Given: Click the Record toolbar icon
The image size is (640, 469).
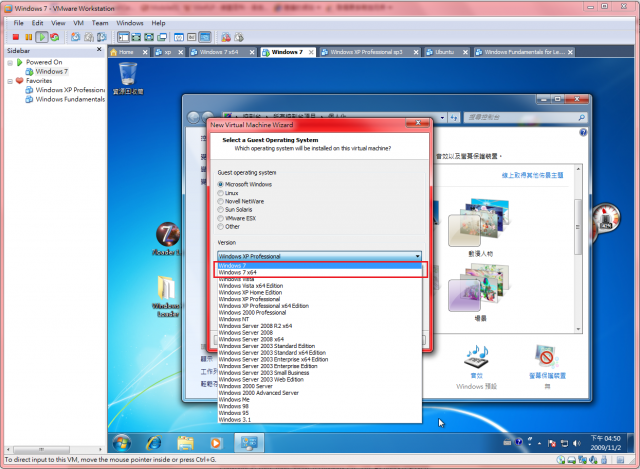Looking at the screenshot, I should click(x=226, y=38).
